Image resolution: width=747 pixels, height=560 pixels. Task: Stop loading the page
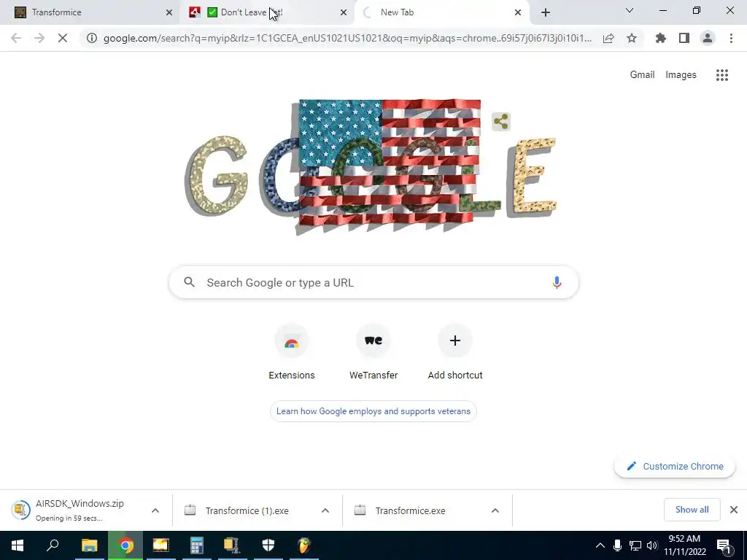point(63,38)
